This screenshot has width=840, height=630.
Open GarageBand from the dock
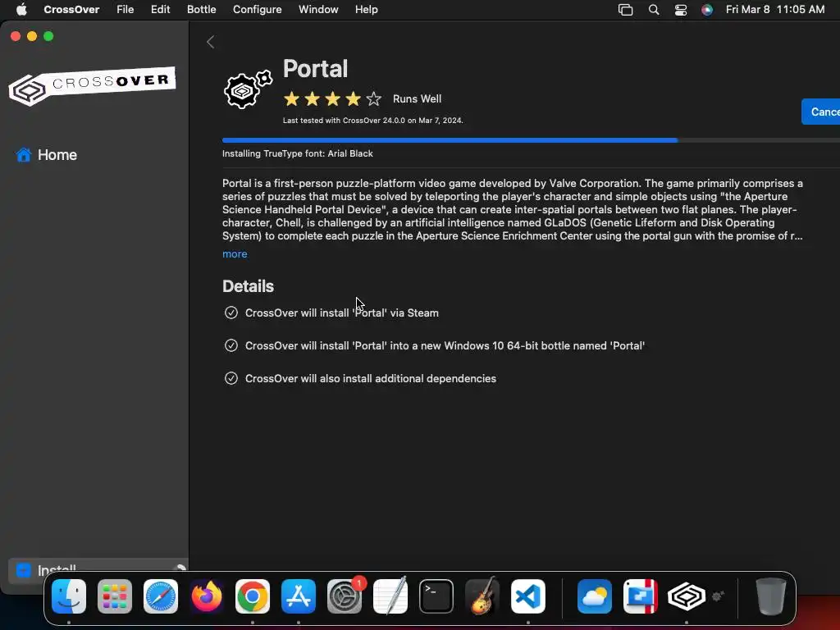(x=482, y=596)
